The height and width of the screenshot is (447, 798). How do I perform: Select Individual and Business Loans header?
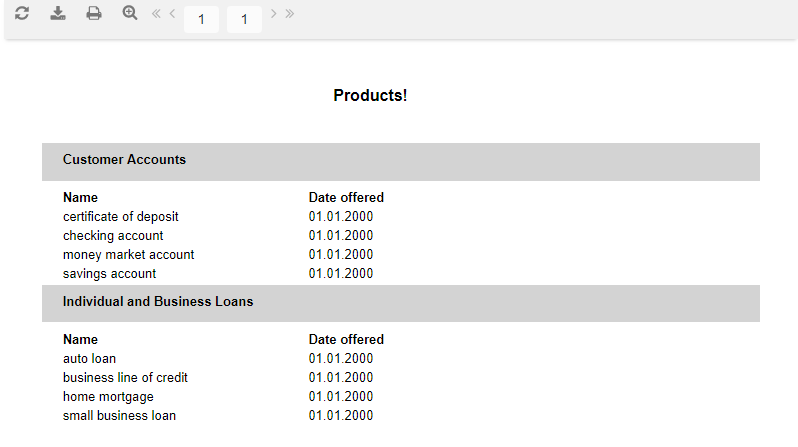[x=401, y=303]
